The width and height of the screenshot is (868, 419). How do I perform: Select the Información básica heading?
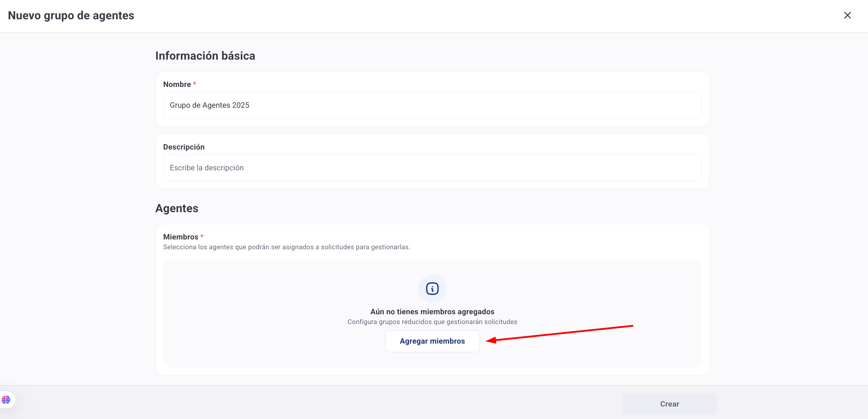[x=205, y=55]
